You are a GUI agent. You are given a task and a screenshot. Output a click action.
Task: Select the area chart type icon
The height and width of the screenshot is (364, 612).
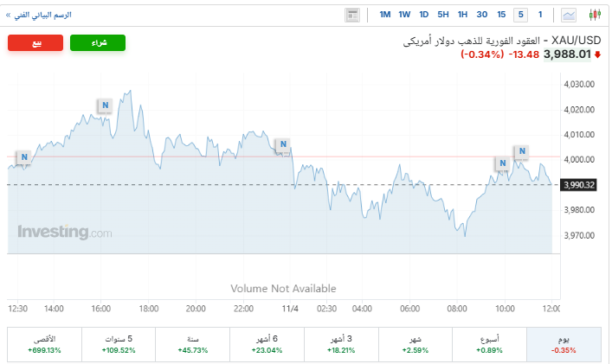point(569,15)
